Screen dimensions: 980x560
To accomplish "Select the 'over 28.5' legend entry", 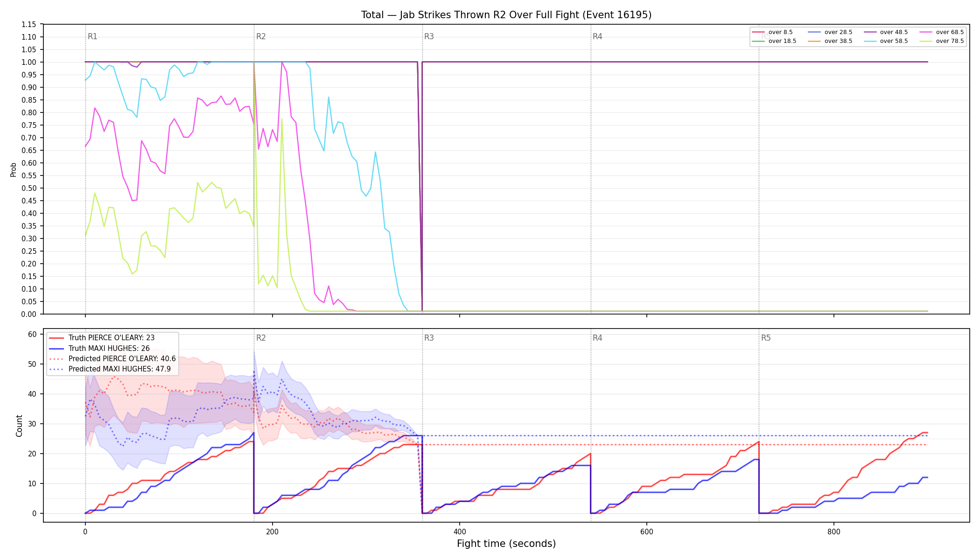I will pyautogui.click(x=830, y=32).
